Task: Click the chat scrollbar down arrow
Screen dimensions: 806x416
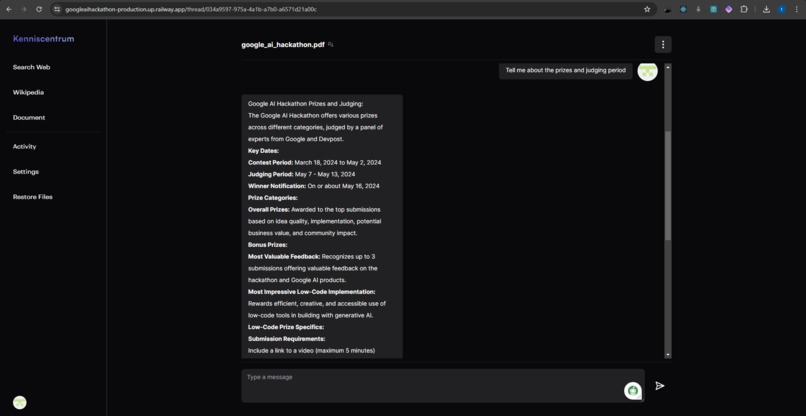Action: [668, 355]
